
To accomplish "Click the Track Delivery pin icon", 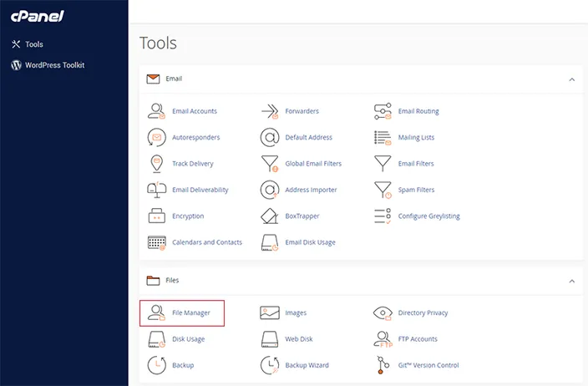I will click(x=157, y=164).
